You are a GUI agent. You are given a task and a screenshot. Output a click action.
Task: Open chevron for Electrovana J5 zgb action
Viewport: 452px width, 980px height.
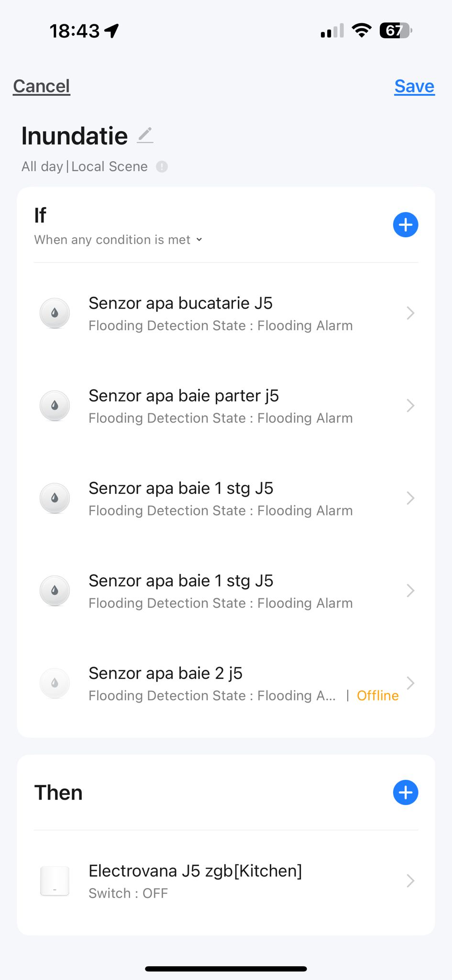pyautogui.click(x=410, y=881)
